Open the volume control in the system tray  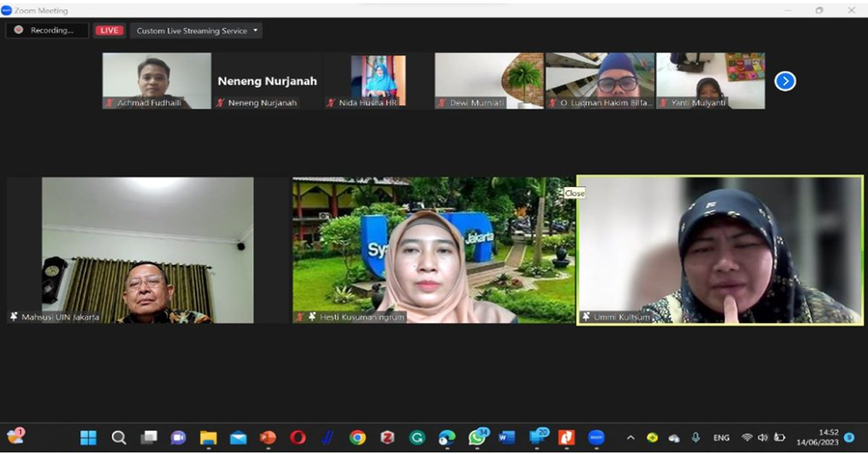pos(762,437)
